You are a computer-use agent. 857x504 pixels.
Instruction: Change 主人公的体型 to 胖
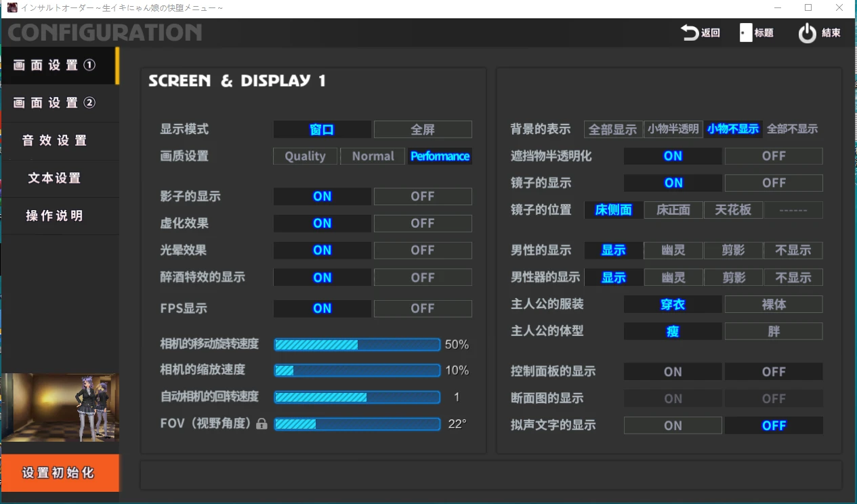click(x=773, y=331)
